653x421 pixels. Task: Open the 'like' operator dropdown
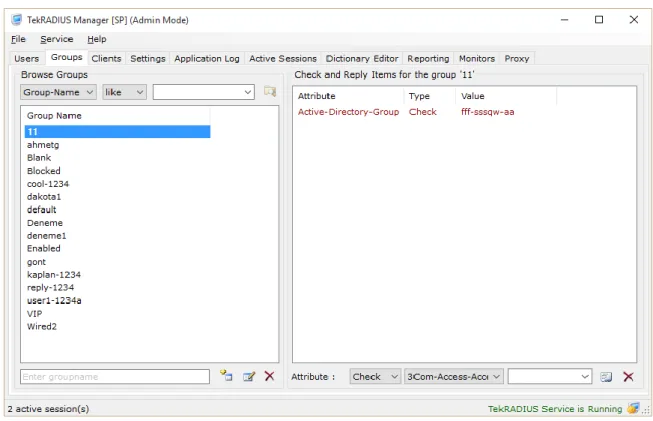(x=125, y=92)
